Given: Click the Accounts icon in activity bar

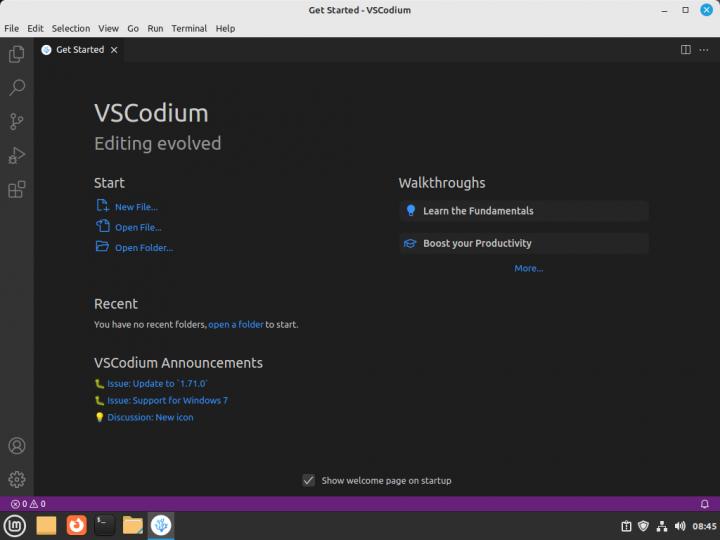Looking at the screenshot, I should click(x=16, y=446).
